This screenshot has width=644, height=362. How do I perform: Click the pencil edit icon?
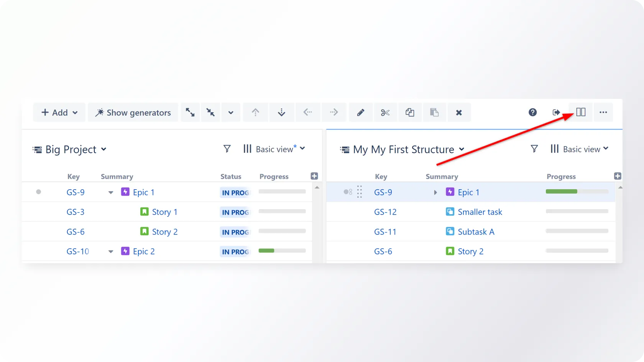[x=360, y=112]
